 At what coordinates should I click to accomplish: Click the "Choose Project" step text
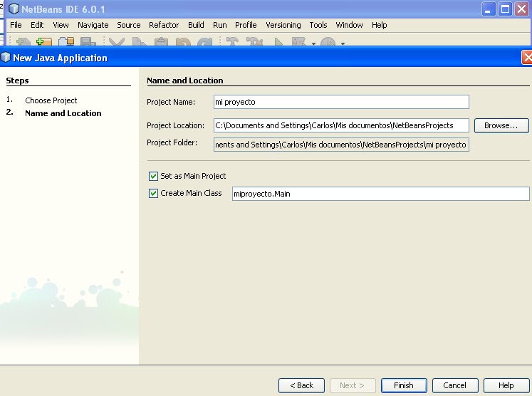point(51,100)
